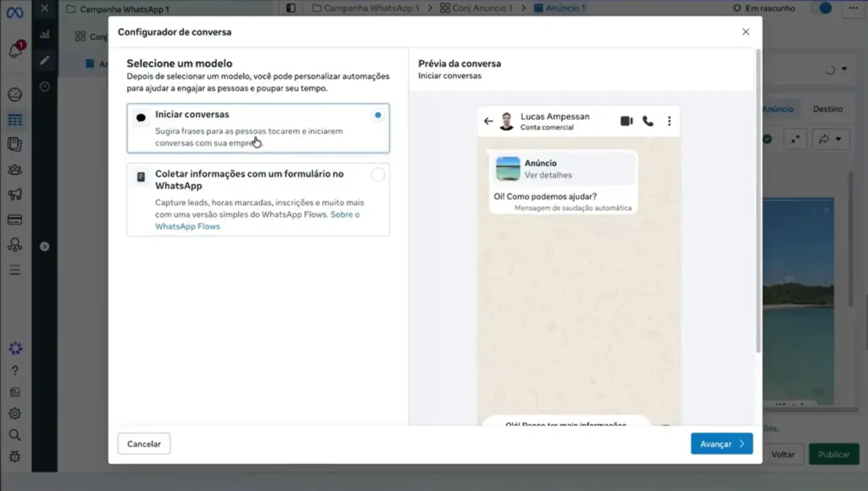Close the Configurador de conversa dialog
The image size is (868, 491).
point(746,32)
